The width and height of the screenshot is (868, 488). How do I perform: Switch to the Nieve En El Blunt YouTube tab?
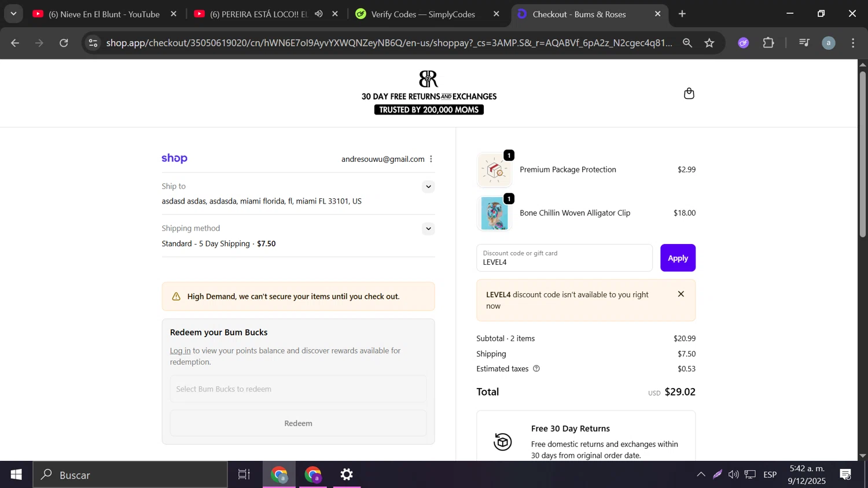[x=104, y=14]
